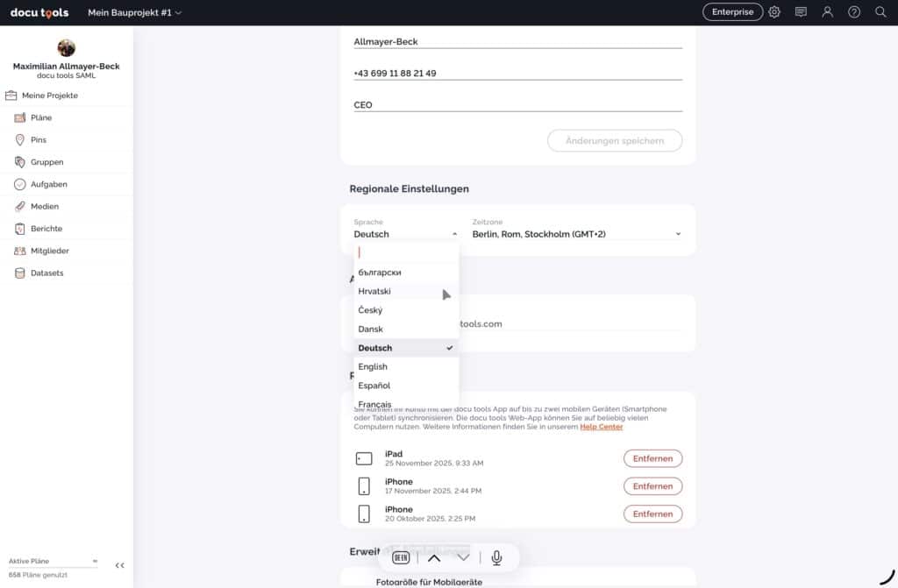
Task: Select Español language option
Action: (x=374, y=386)
